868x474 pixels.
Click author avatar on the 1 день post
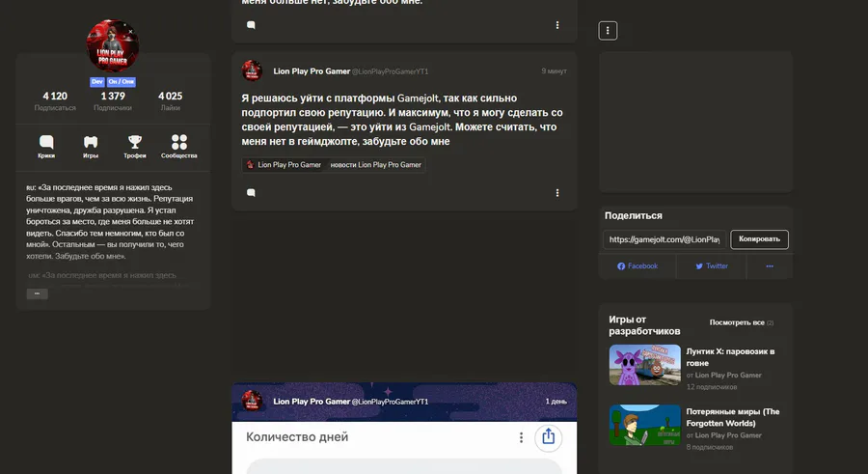tap(252, 401)
